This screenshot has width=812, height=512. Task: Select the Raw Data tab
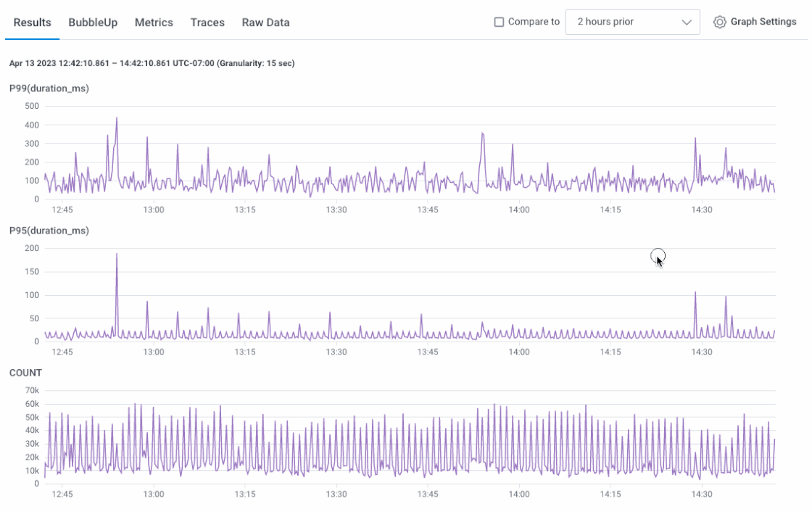coord(265,22)
